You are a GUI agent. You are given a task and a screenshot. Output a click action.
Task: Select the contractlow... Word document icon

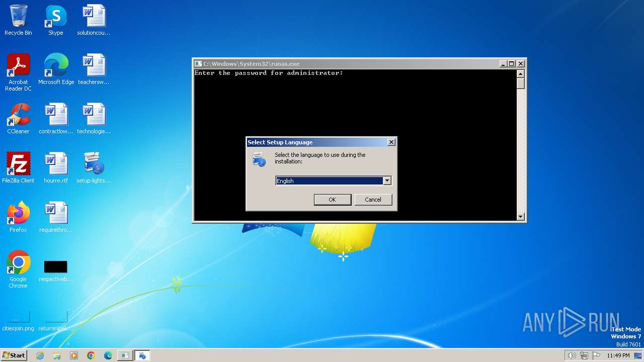pos(56,119)
